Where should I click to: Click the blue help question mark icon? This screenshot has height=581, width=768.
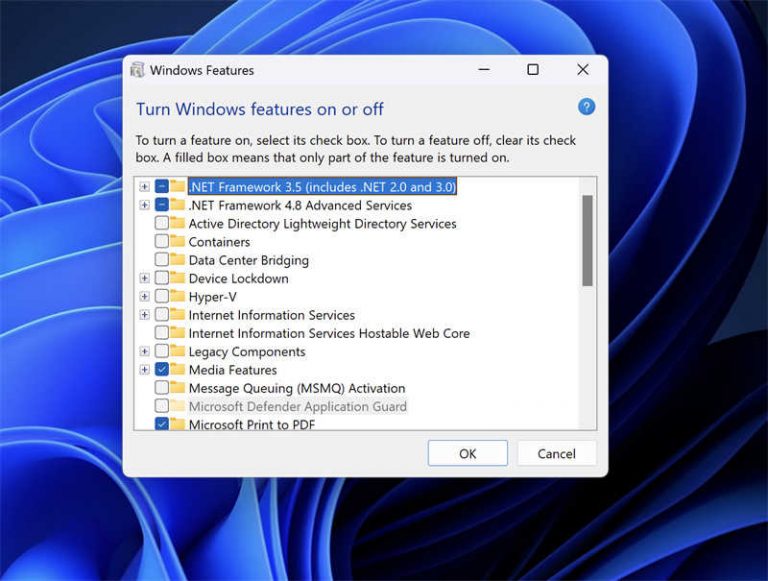click(586, 107)
